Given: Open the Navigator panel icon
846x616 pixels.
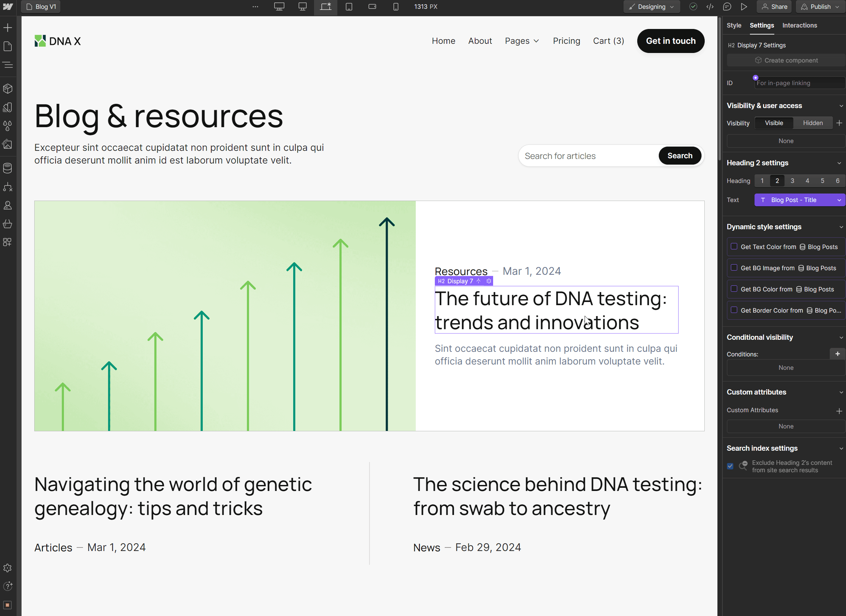Looking at the screenshot, I should pyautogui.click(x=8, y=65).
